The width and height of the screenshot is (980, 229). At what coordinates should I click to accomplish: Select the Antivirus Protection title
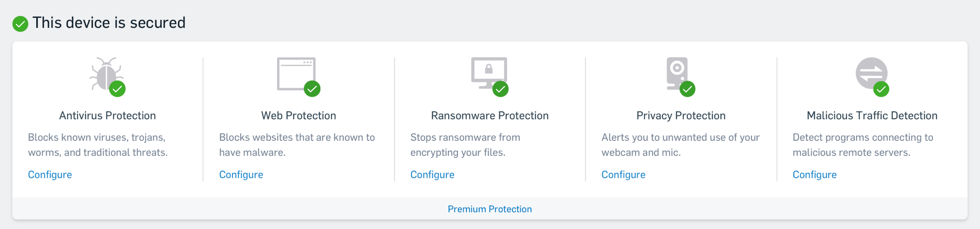point(107,115)
